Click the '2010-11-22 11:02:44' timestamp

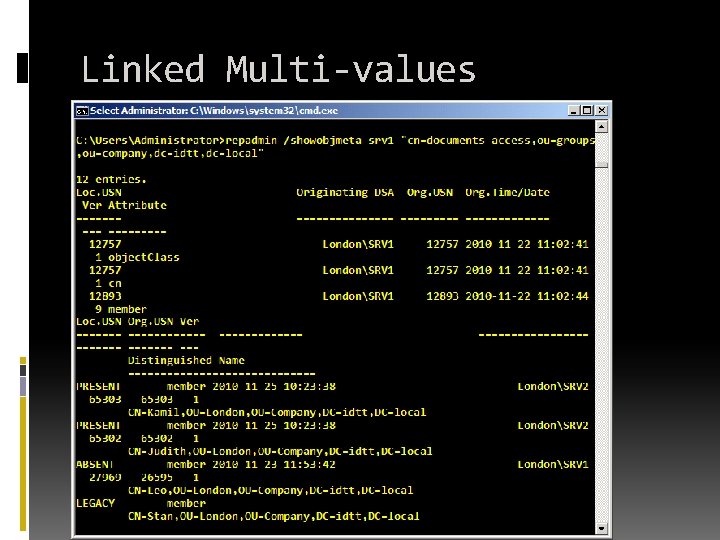coord(527,296)
